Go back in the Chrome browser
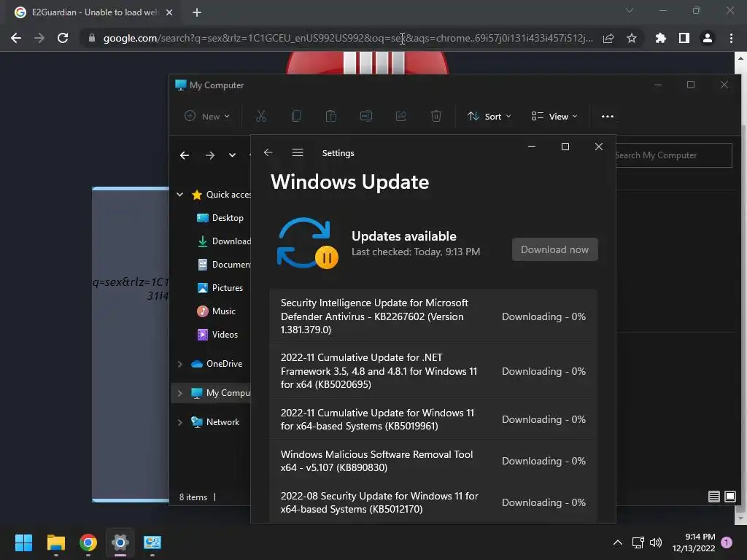Image resolution: width=747 pixels, height=560 pixels. pos(16,38)
